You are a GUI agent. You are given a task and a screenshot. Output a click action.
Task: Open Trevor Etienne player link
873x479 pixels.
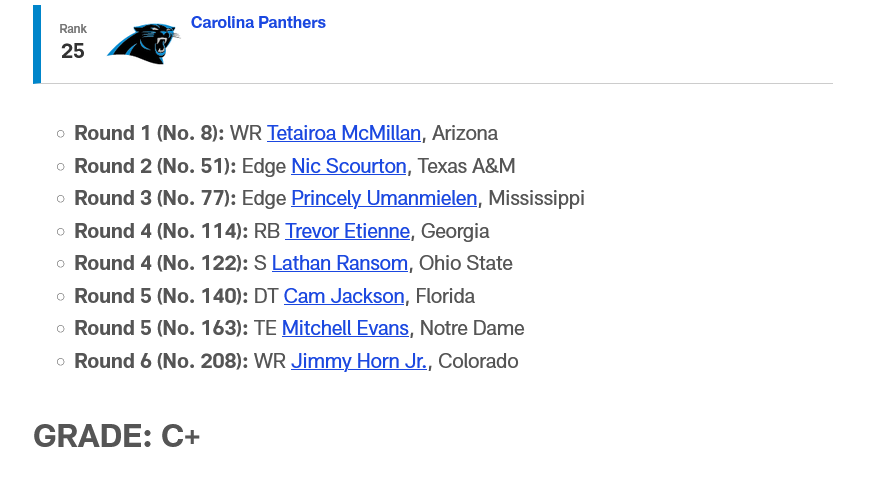click(x=347, y=231)
